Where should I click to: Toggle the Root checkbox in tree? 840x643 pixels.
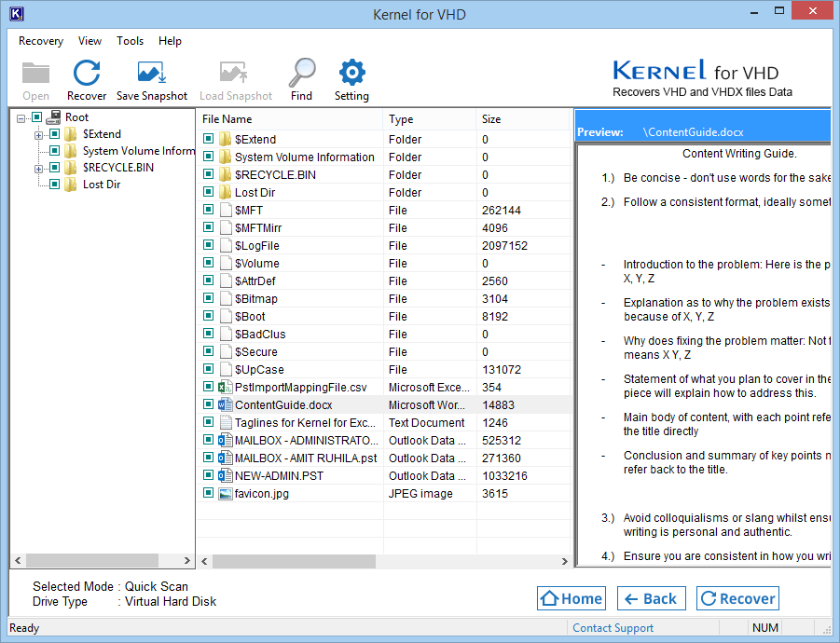coord(36,116)
